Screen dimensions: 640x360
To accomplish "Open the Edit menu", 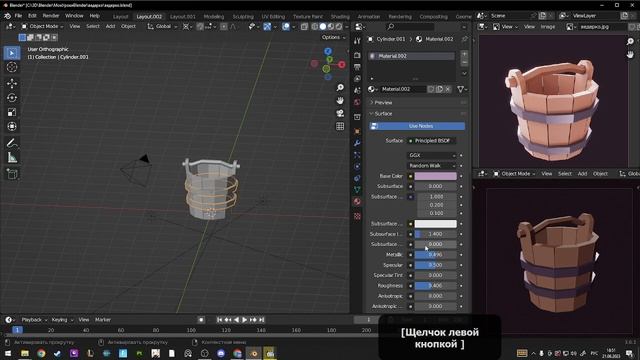I will (32, 16).
